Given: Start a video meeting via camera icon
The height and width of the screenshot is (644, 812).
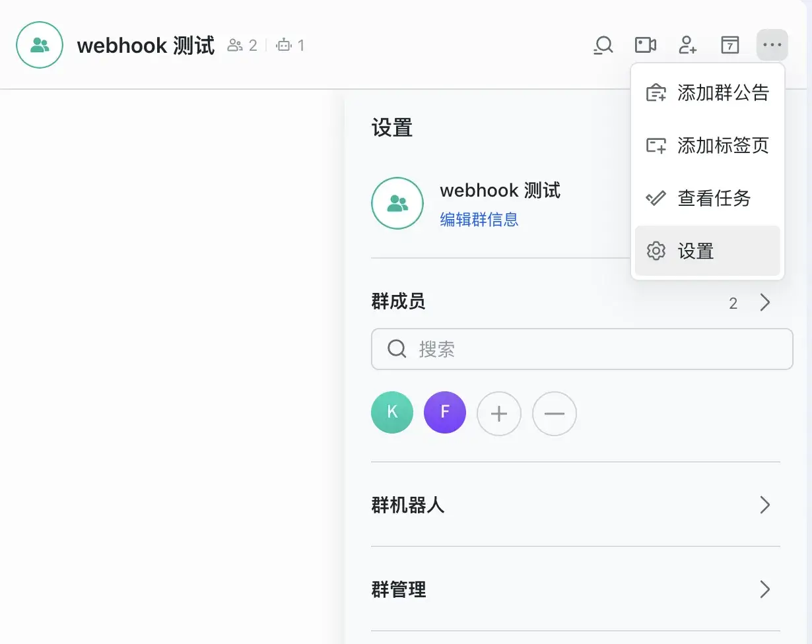Looking at the screenshot, I should point(645,46).
